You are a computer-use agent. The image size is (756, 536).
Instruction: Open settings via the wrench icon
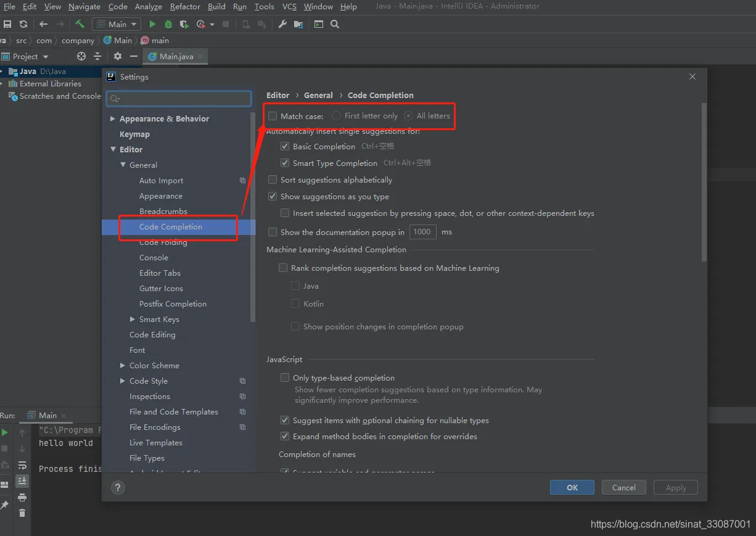coord(282,24)
